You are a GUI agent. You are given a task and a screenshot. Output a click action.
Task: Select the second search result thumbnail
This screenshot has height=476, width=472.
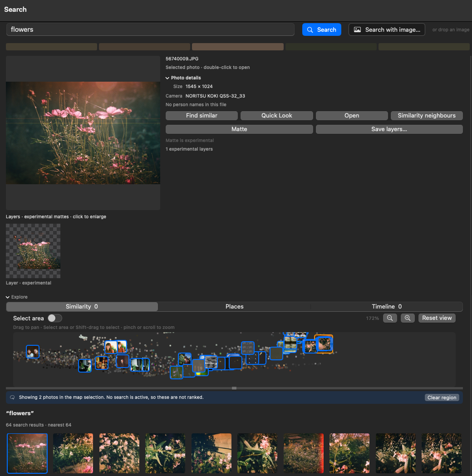point(73,453)
